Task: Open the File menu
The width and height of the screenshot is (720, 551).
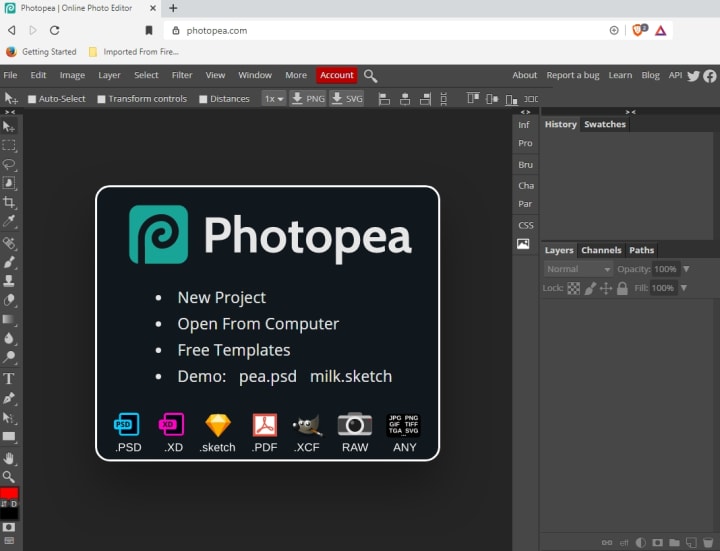Action: [x=10, y=75]
